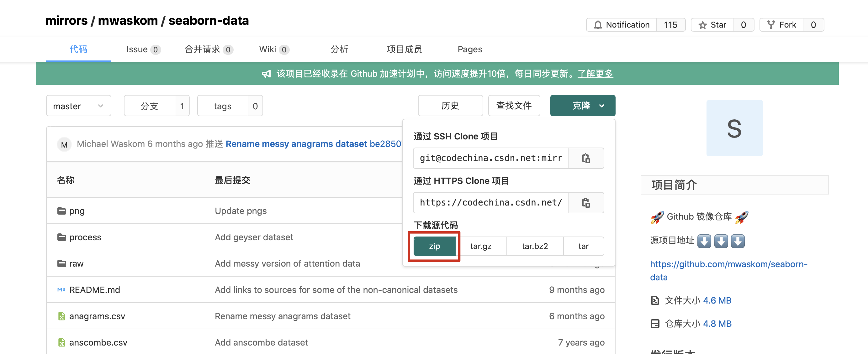Copy the HTTPS clone URL
Image resolution: width=868 pixels, height=354 pixels.
pyautogui.click(x=586, y=203)
